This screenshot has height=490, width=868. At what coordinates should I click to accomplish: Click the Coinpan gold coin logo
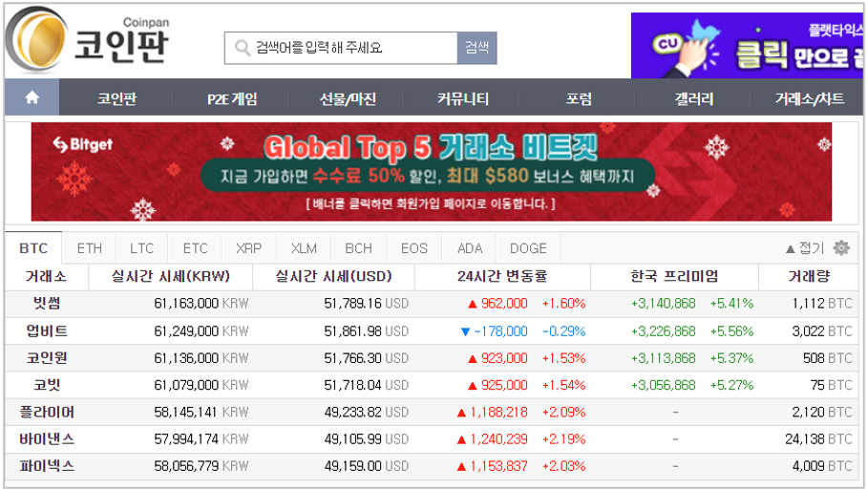[36, 40]
